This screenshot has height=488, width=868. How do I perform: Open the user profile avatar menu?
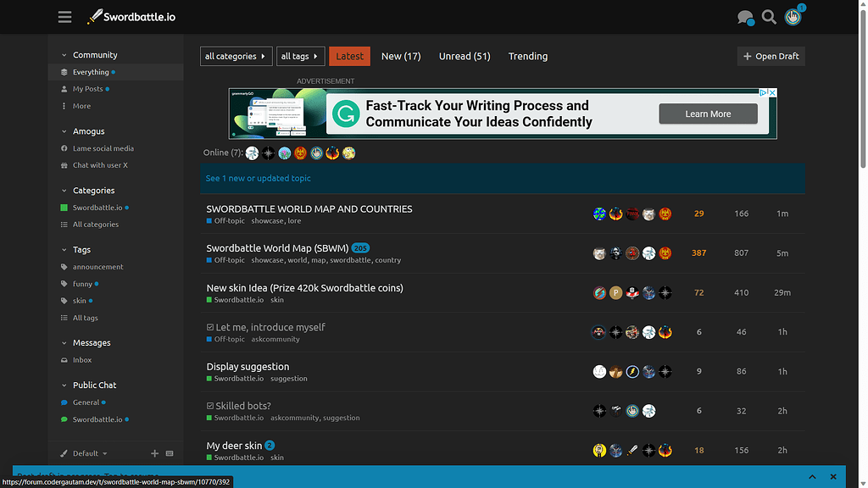(x=793, y=17)
